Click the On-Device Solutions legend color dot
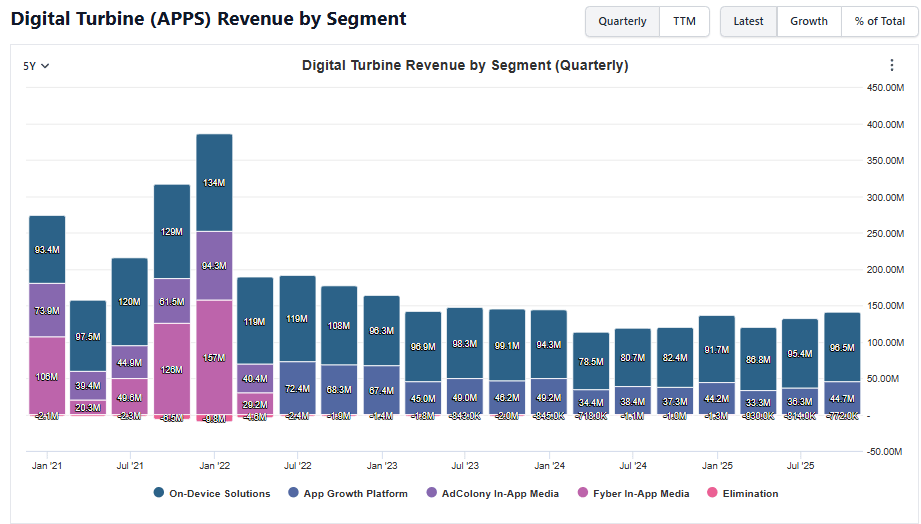Screen dimensions: 921x524 (x=159, y=492)
